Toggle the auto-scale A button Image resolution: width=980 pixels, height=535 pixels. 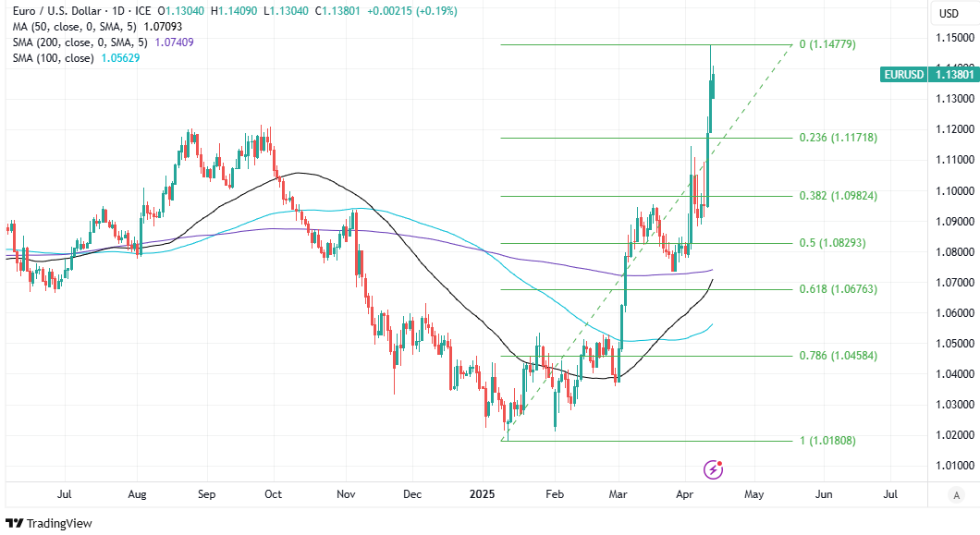(956, 495)
